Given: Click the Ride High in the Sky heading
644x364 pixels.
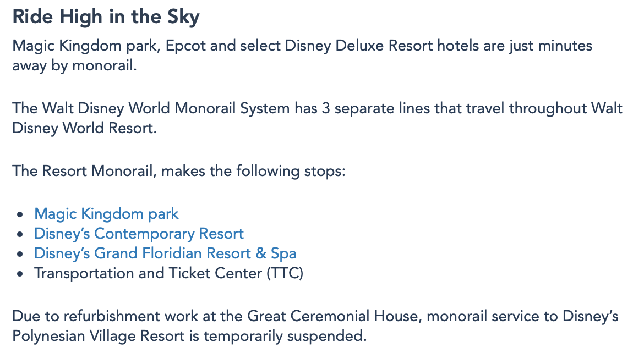Looking at the screenshot, I should pos(106,17).
